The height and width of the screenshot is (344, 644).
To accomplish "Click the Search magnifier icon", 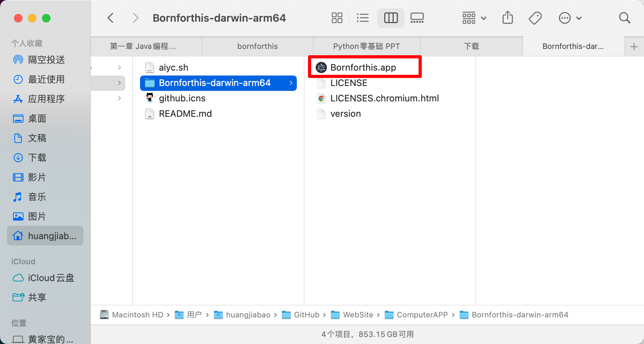I will (624, 18).
